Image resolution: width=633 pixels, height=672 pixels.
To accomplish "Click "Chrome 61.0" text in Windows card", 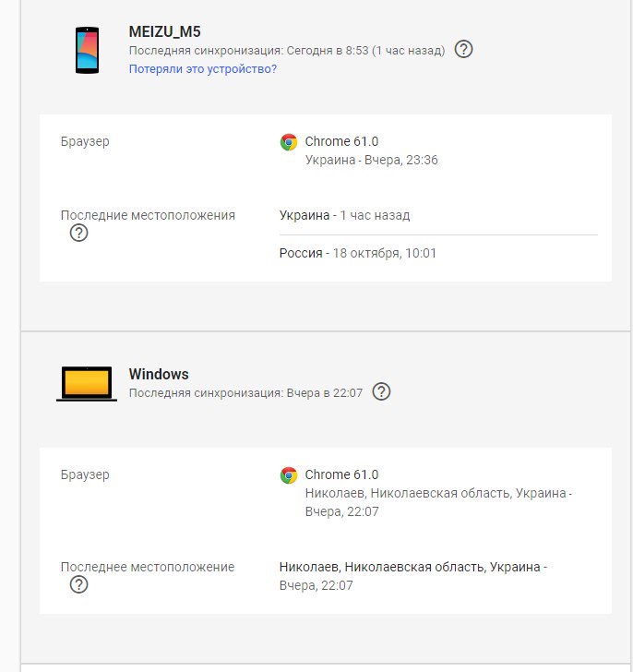I will point(341,474).
